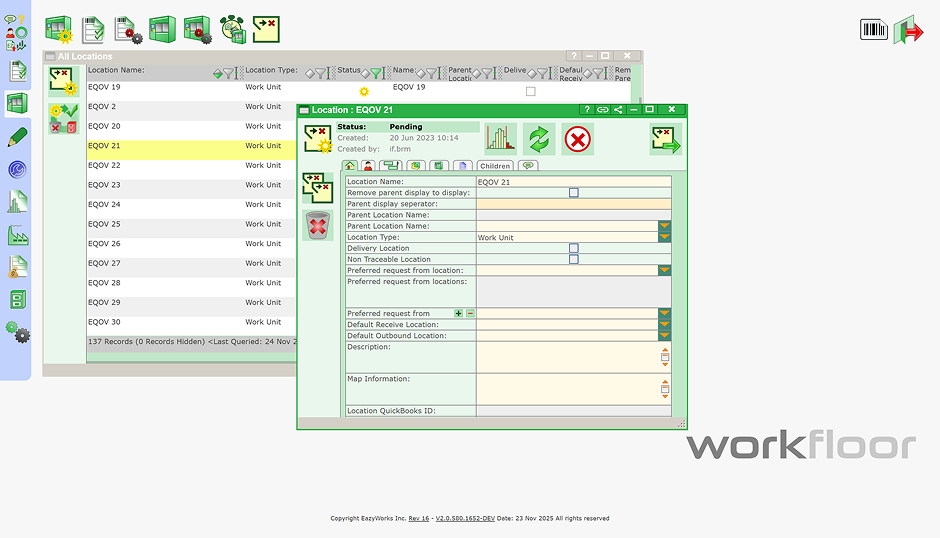Click the barcode checklist toolbar icon
The image size is (940, 538).
pyautogui.click(x=93, y=29)
